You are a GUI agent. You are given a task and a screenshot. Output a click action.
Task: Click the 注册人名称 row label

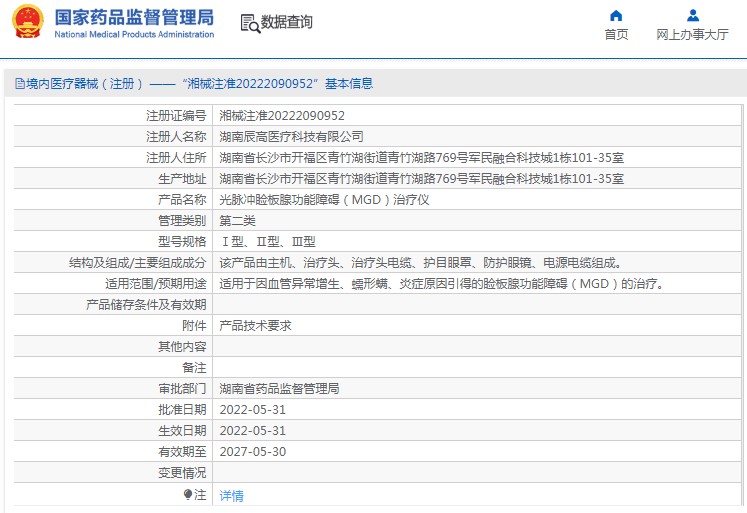176,137
